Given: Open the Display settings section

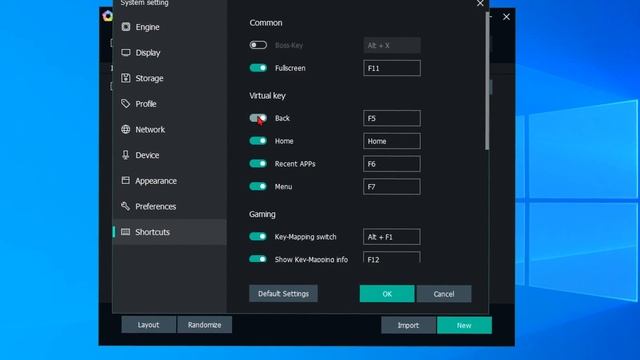Looking at the screenshot, I should (170, 53).
